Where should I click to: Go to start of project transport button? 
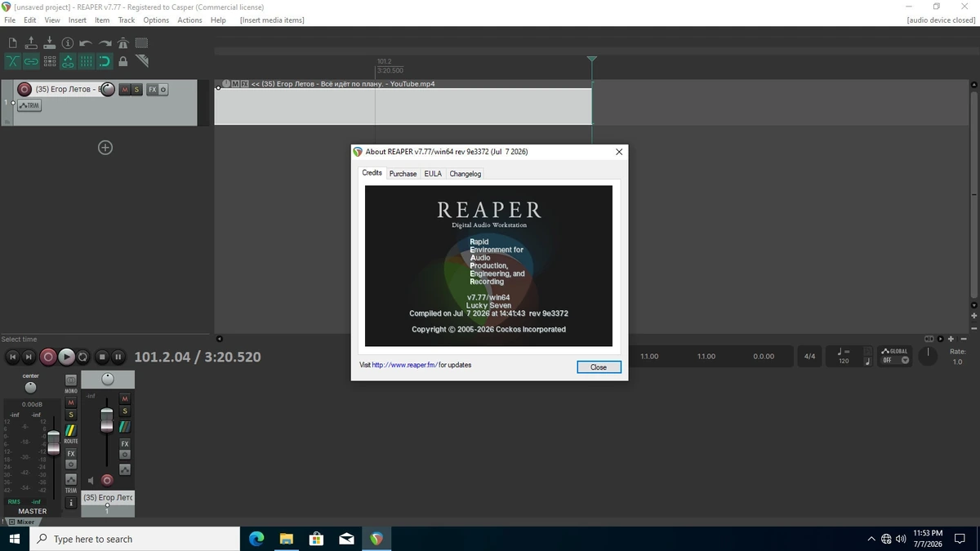tap(12, 357)
